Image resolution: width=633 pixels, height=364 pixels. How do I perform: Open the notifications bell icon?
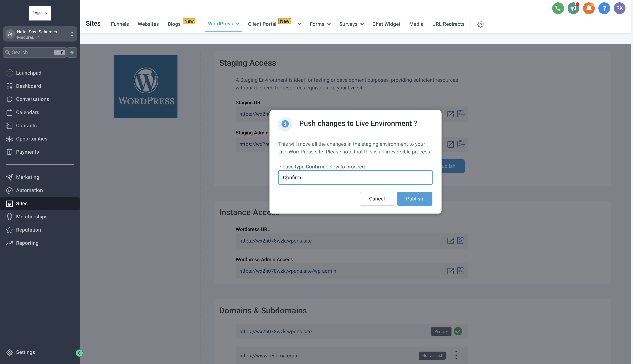[588, 8]
